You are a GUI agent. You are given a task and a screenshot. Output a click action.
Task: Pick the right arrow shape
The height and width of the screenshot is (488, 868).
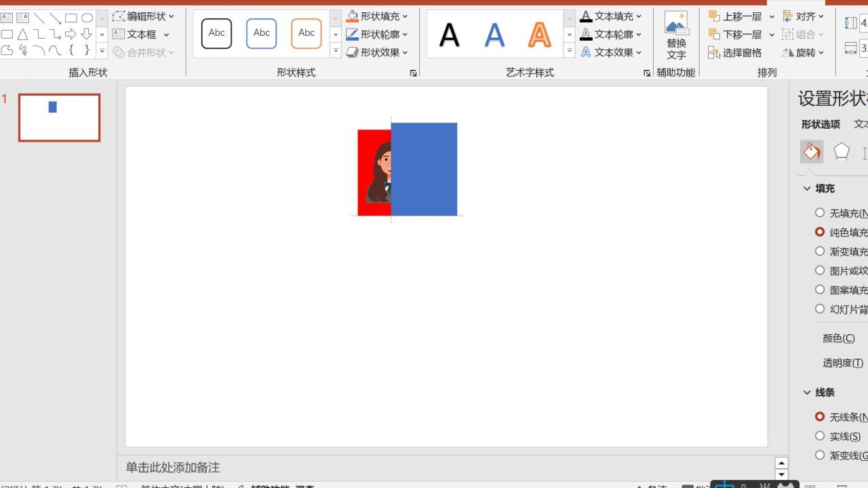click(71, 35)
